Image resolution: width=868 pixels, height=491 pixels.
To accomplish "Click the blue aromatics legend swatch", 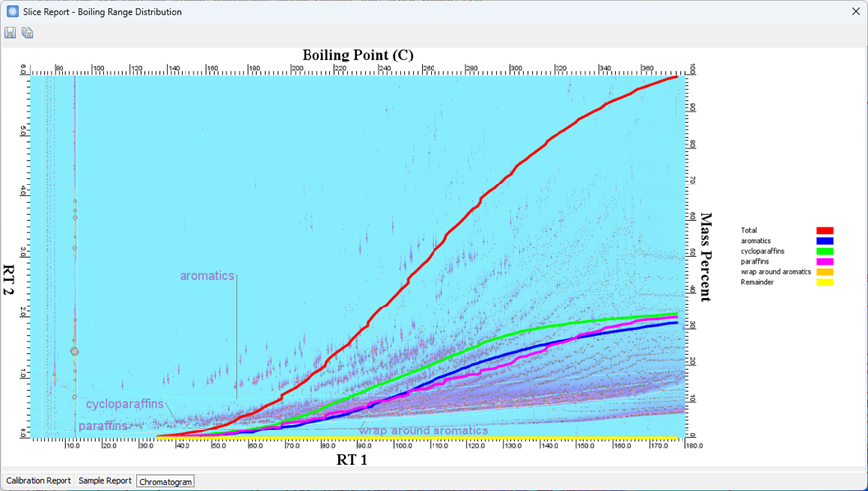I will tap(825, 241).
